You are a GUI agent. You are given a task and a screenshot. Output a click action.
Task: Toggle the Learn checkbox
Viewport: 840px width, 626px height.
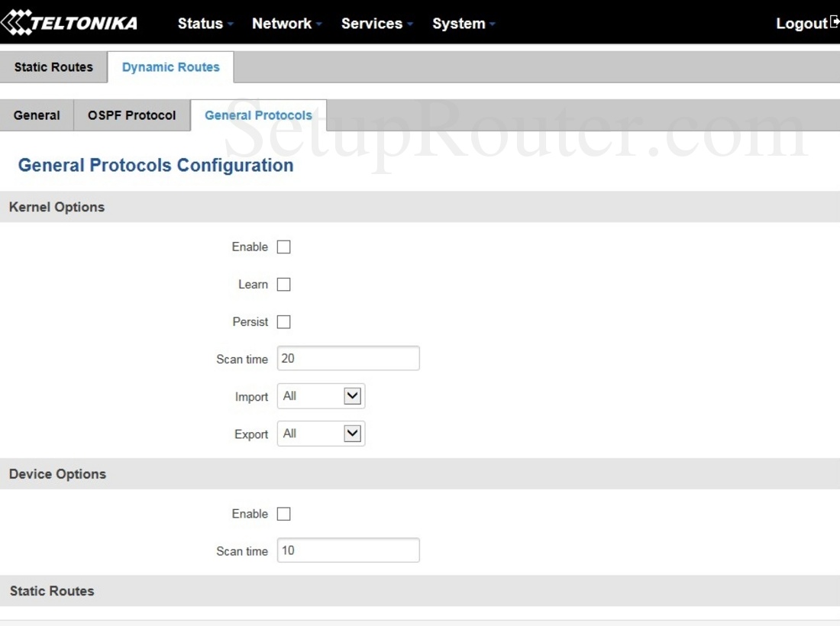pos(283,285)
